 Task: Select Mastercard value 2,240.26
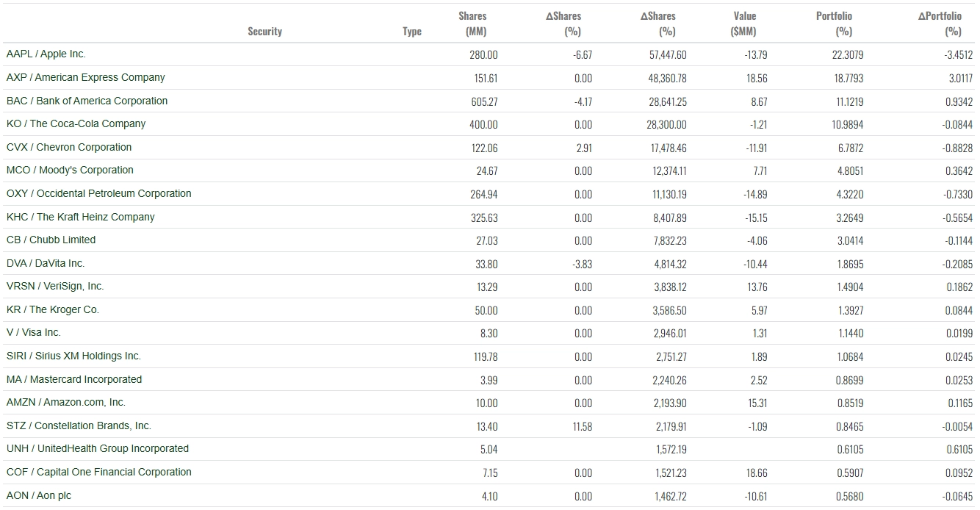(x=671, y=381)
